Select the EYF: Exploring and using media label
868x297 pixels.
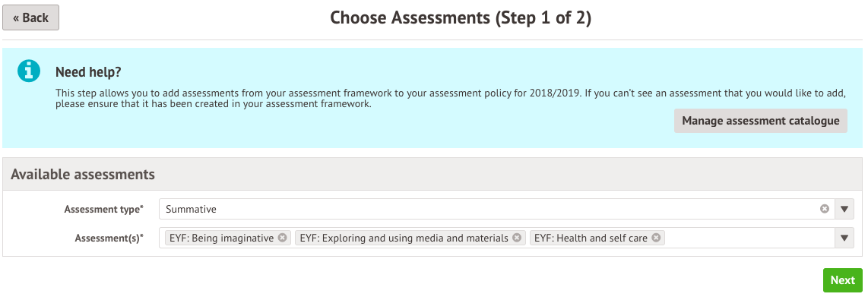[404, 239]
